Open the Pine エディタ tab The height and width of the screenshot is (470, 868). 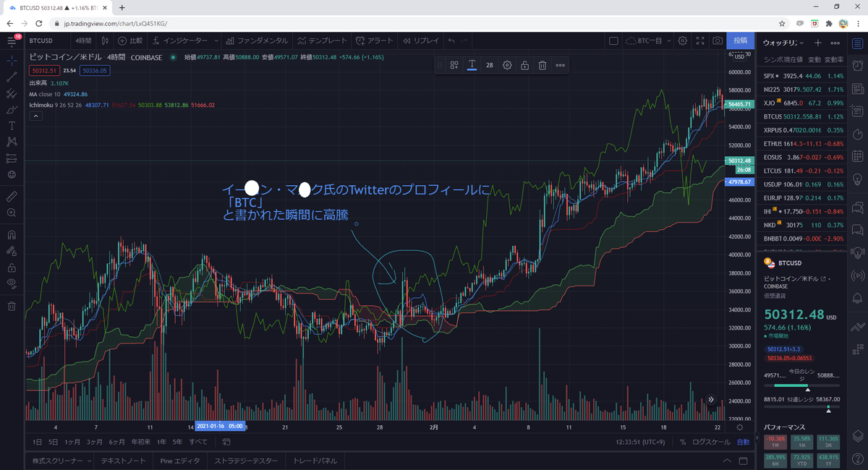point(180,461)
